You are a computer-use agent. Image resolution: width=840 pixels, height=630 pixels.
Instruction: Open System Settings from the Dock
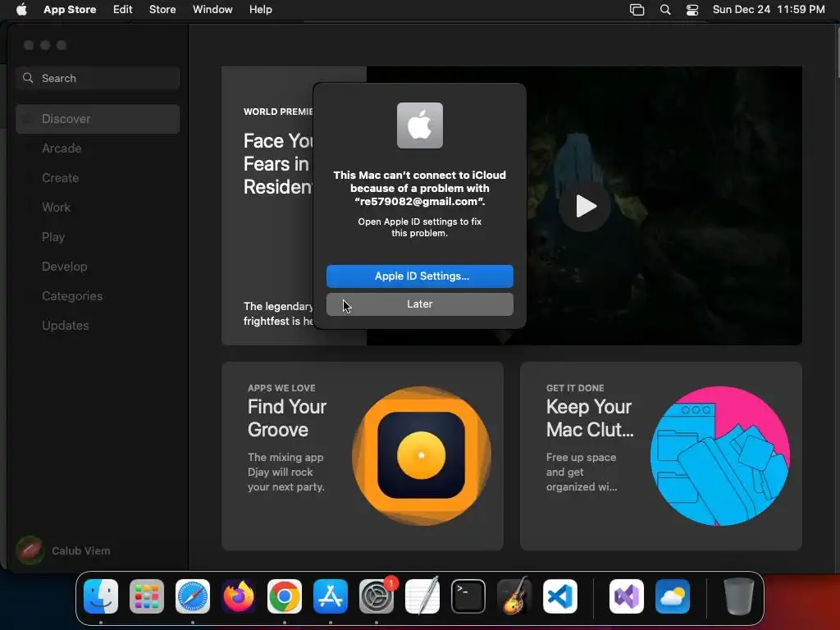[x=377, y=596]
